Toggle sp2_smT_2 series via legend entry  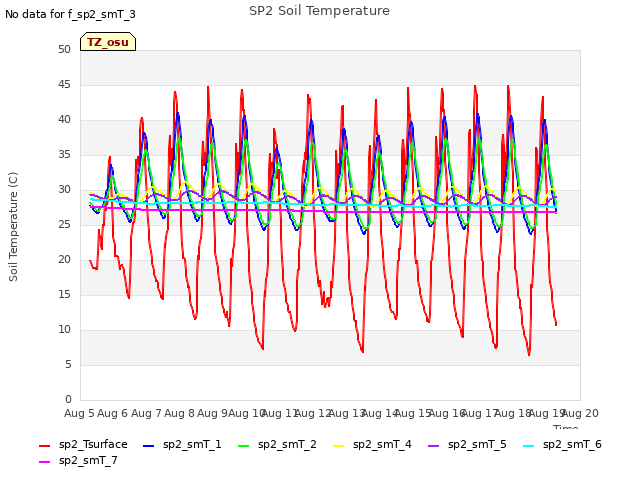pos(277,444)
